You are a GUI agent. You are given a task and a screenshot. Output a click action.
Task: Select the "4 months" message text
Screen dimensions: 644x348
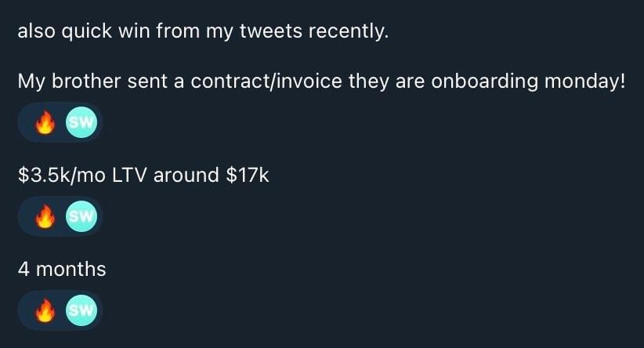pyautogui.click(x=62, y=270)
